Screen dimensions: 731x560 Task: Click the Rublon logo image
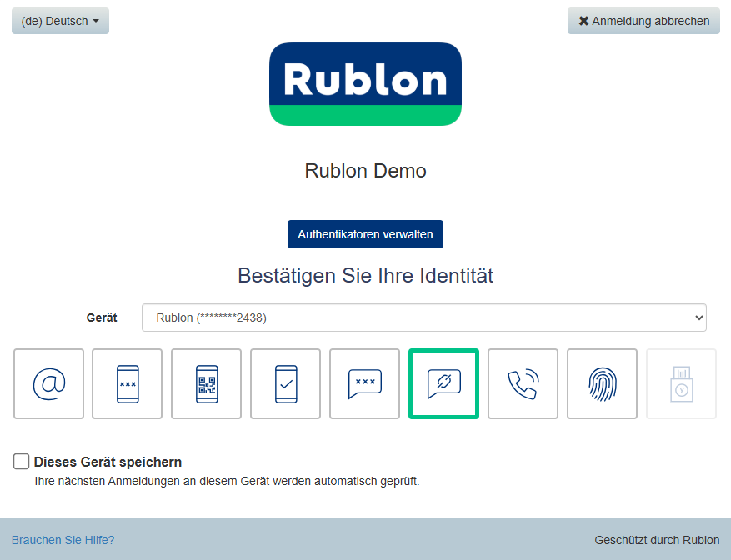365,84
